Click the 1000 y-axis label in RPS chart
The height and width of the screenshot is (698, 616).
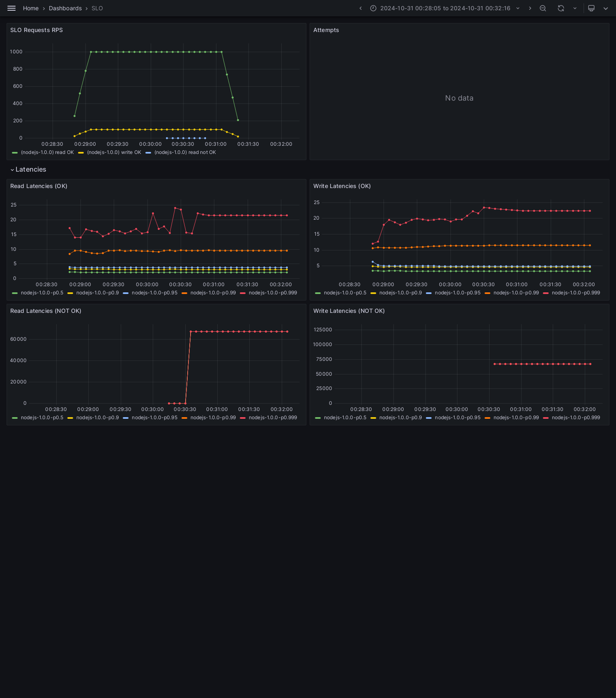[16, 52]
